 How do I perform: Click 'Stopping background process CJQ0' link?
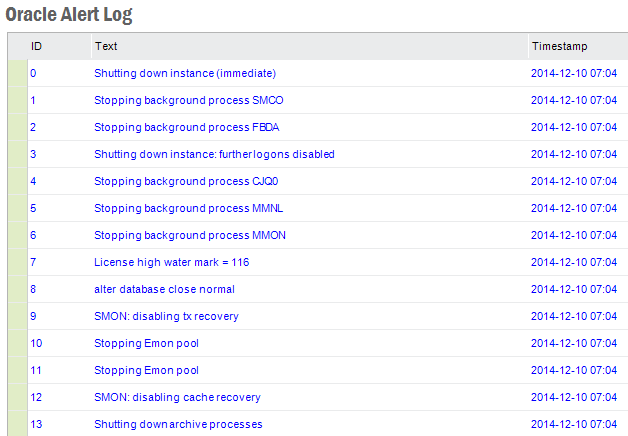pyautogui.click(x=186, y=181)
